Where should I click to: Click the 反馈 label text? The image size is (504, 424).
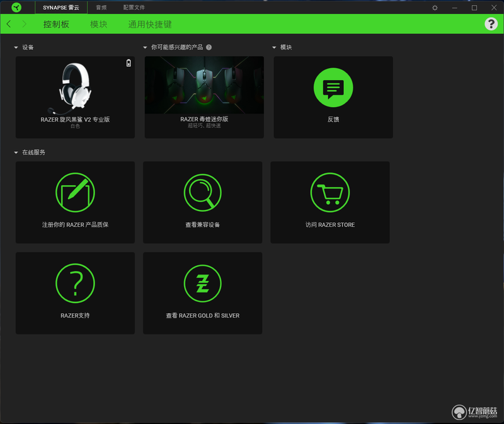(333, 119)
